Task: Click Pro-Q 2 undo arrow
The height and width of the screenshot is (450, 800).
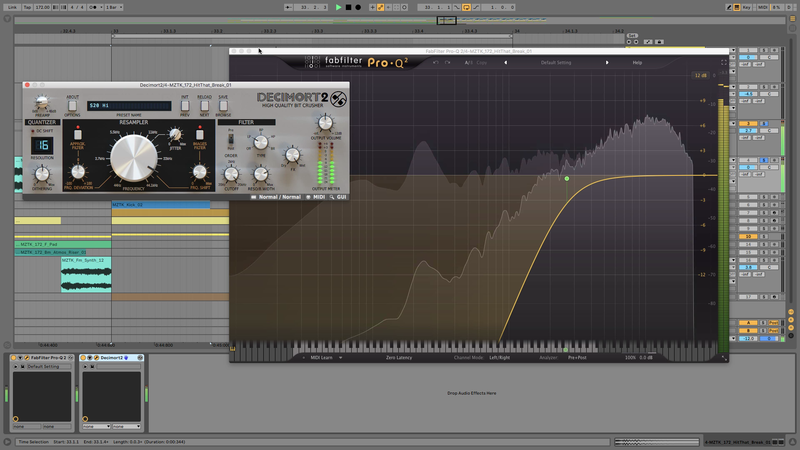Action: pos(435,63)
